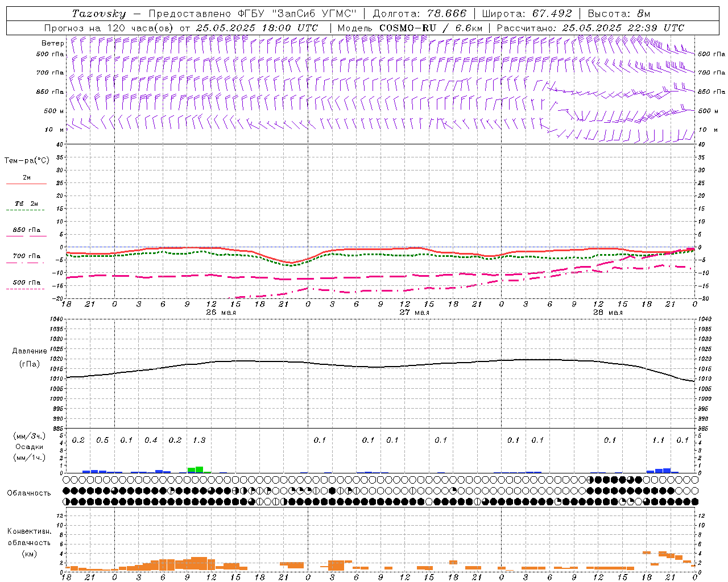Click the (гПа) unit under Давление

tap(30, 364)
